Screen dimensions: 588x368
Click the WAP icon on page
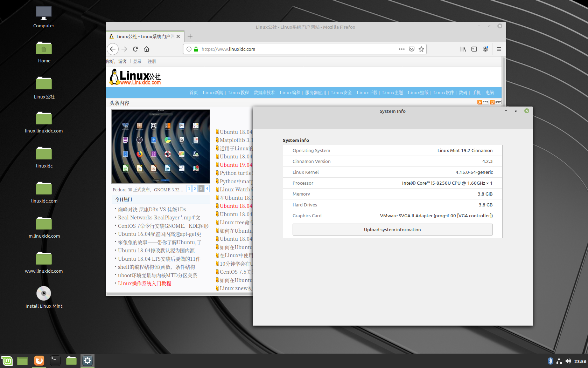(x=496, y=102)
